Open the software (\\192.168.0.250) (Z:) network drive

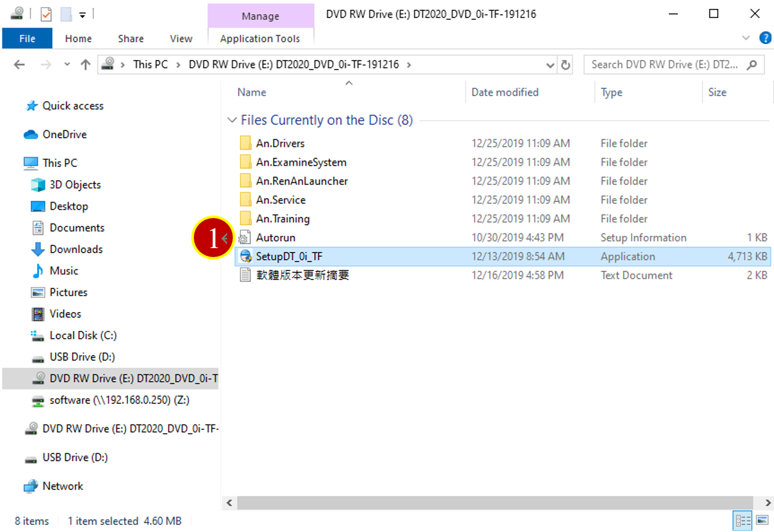click(120, 400)
